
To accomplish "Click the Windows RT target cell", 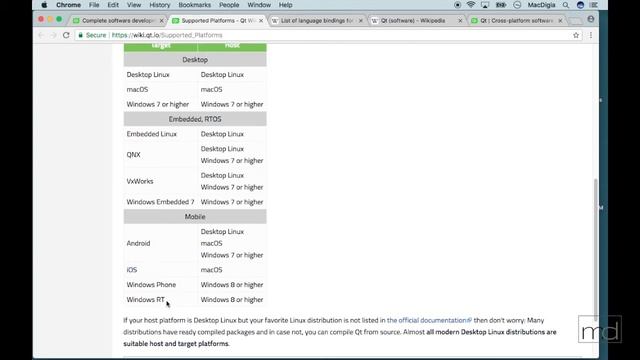I will [161, 300].
